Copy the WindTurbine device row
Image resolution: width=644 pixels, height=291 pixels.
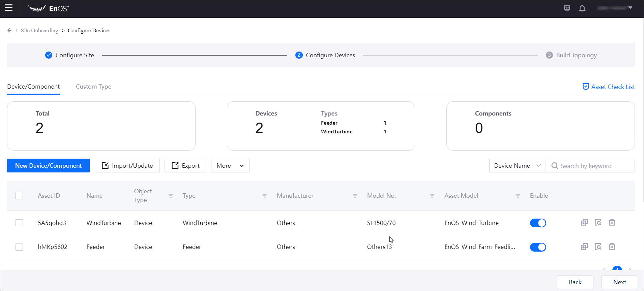pos(584,223)
